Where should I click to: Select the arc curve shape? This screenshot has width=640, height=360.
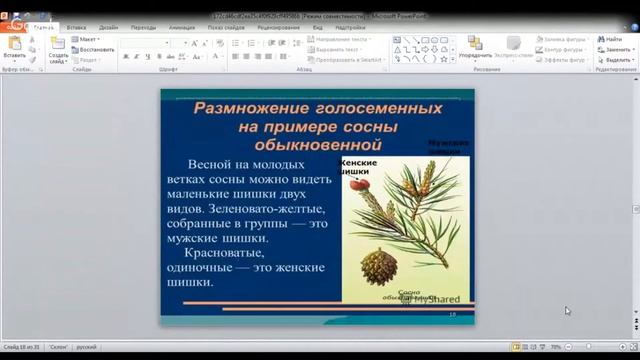click(407, 59)
